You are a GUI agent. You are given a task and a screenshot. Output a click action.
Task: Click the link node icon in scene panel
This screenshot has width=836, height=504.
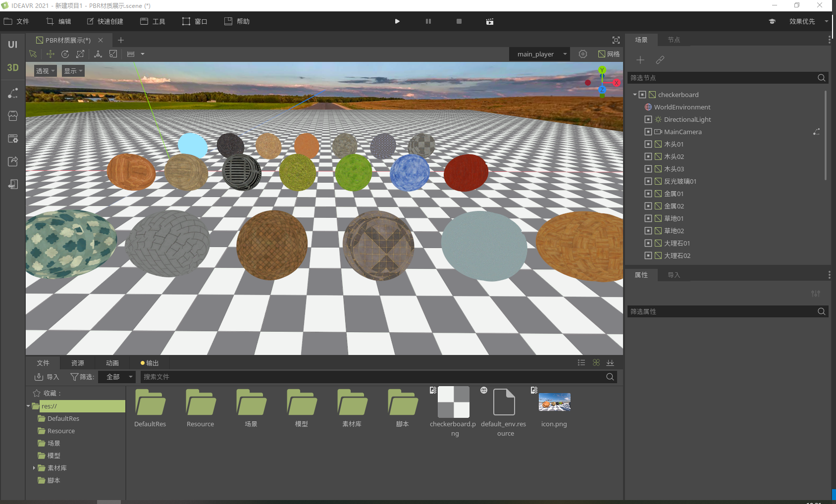660,60
